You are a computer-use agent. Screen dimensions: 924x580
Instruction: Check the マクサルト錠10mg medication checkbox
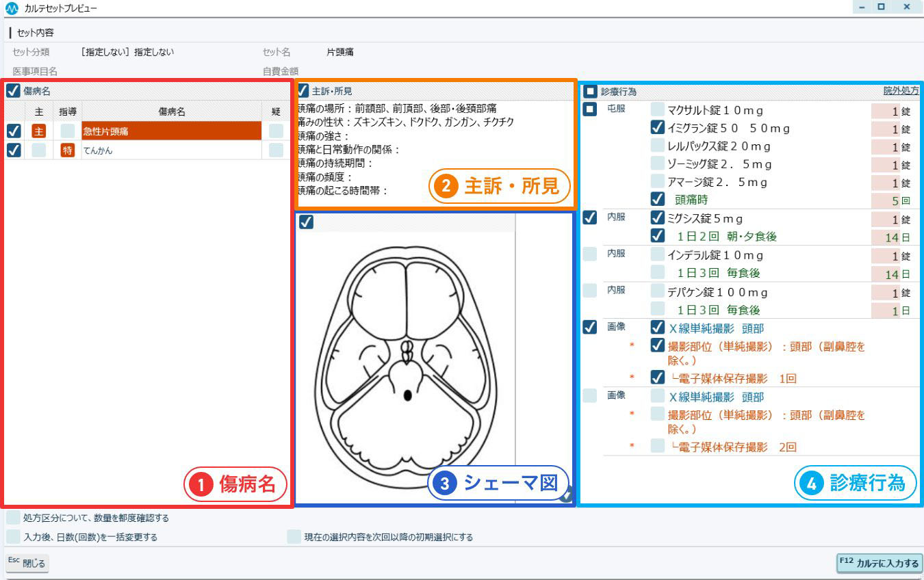click(657, 109)
